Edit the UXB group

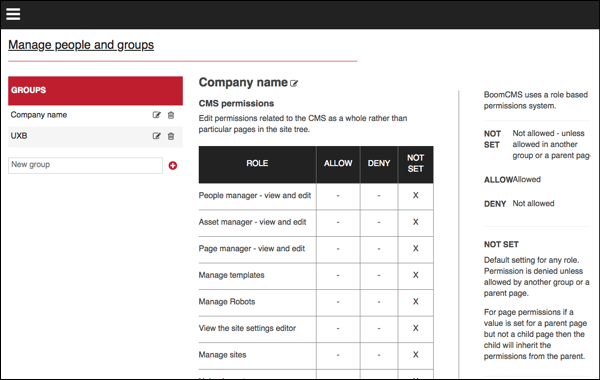[x=157, y=136]
